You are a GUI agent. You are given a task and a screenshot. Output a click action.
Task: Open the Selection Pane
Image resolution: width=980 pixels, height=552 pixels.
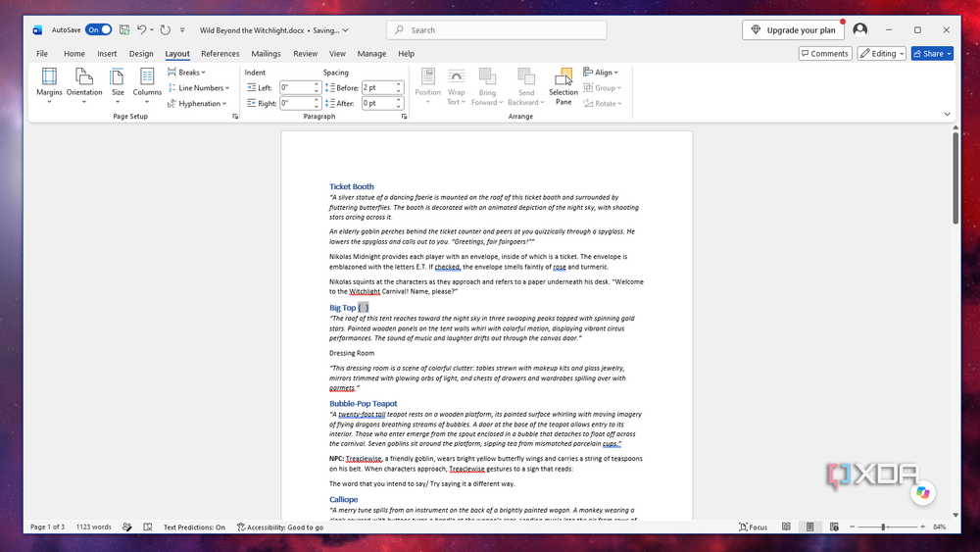(x=563, y=86)
